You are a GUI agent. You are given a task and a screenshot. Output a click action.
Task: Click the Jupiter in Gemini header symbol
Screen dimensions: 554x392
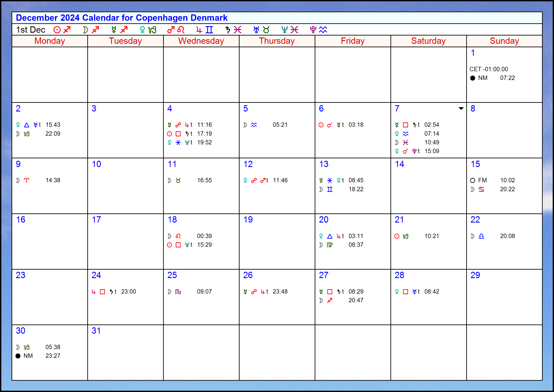click(205, 30)
